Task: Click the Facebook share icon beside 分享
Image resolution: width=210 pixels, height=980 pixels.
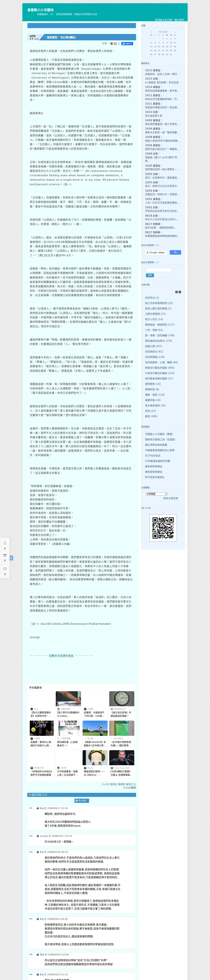Action: [x=112, y=44]
